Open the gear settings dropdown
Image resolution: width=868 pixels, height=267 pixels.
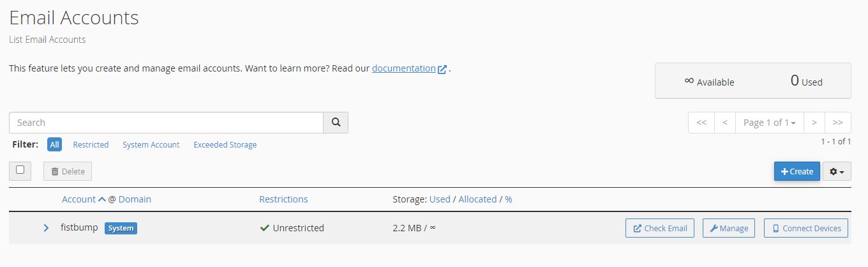click(x=836, y=171)
